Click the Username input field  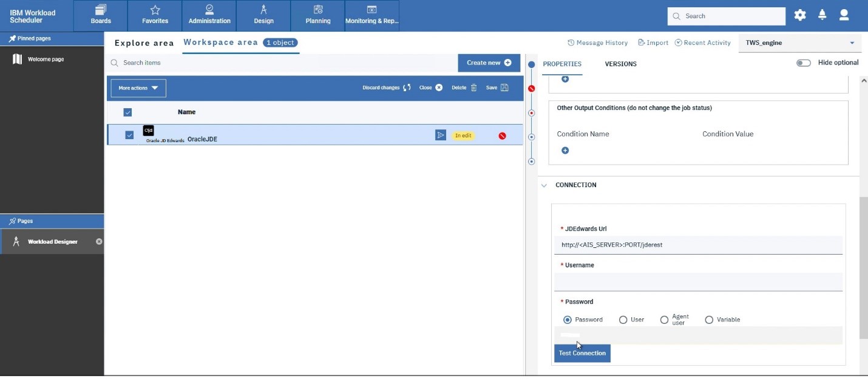(698, 282)
